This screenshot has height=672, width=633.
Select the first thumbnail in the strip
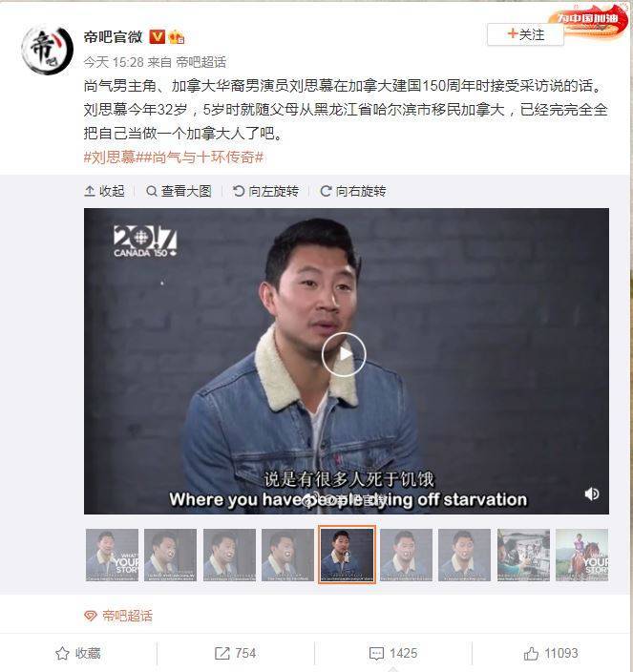(112, 555)
